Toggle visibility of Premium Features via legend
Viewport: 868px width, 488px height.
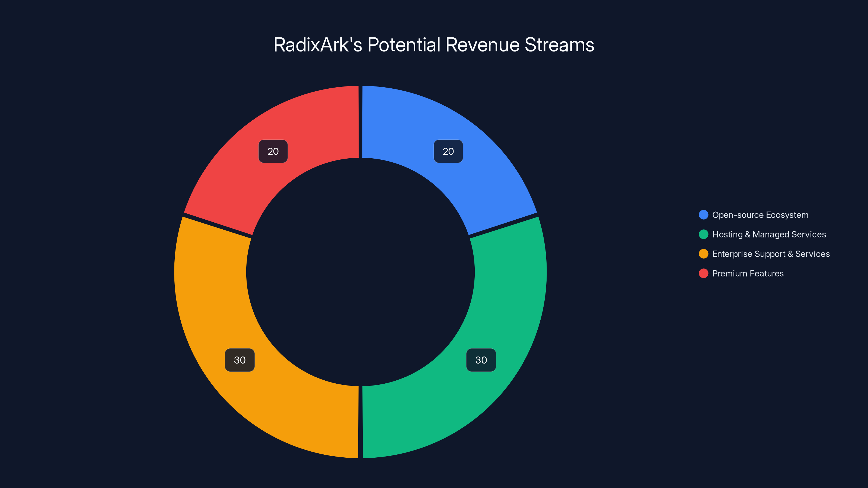click(x=747, y=274)
